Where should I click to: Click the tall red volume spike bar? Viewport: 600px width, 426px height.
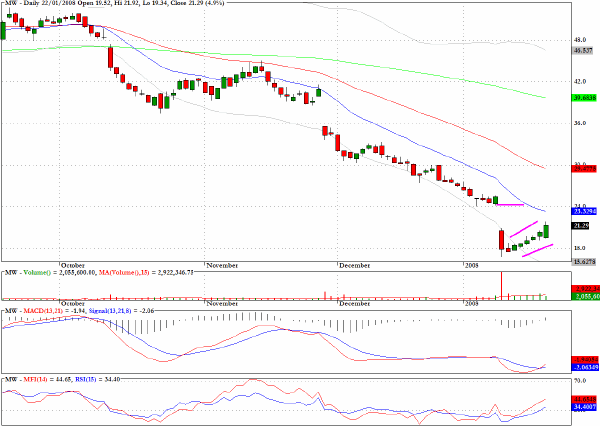501,285
